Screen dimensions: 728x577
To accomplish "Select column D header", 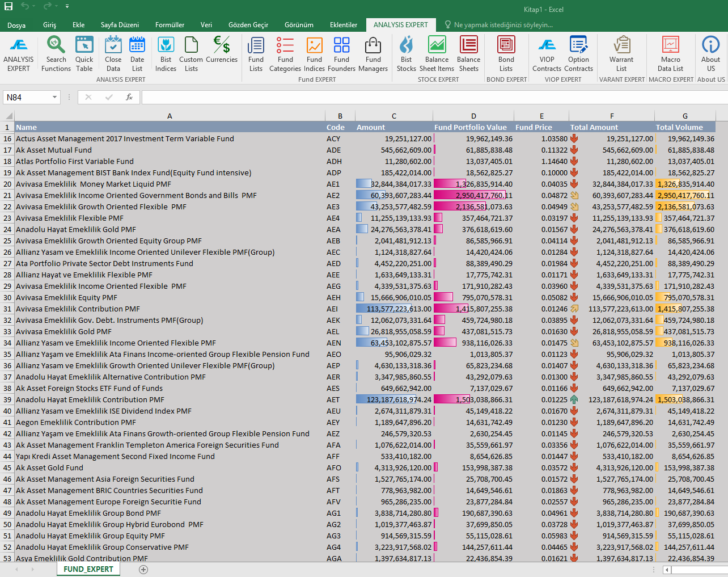I will 473,116.
